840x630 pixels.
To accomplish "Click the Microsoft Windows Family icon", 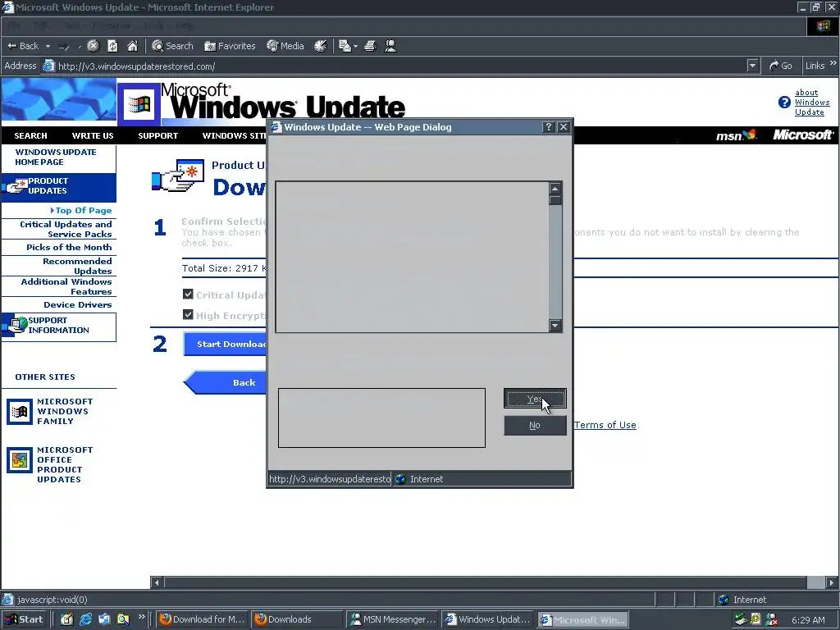I will 20,412.
